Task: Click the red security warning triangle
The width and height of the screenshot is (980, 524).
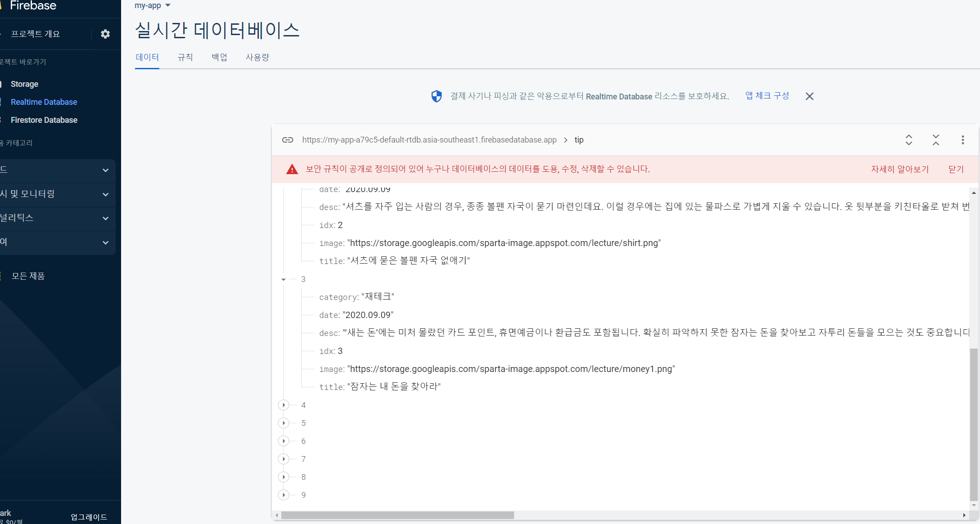Action: click(x=292, y=169)
